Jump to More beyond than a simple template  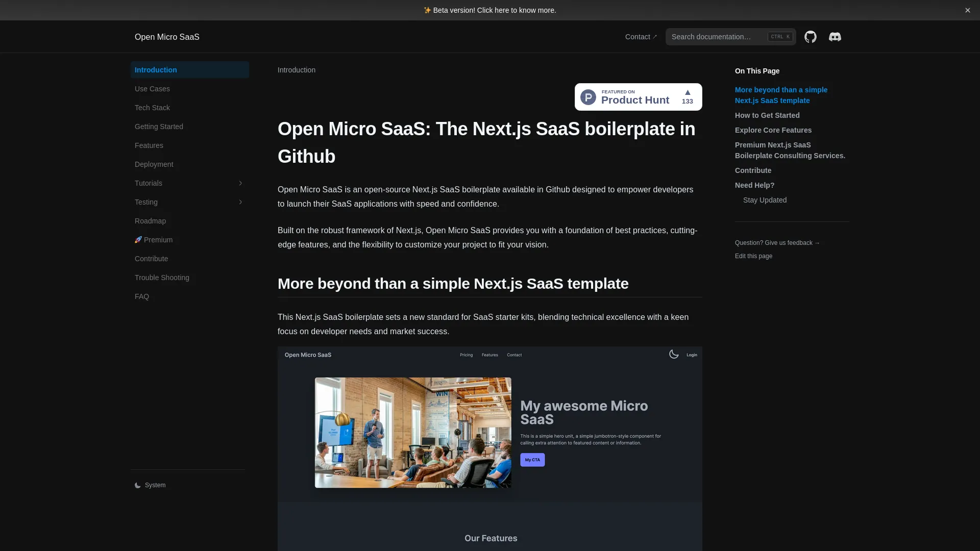781,95
